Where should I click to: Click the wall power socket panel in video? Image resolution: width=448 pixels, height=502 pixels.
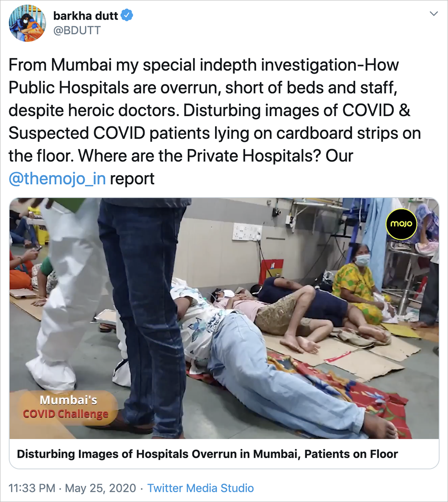(247, 232)
